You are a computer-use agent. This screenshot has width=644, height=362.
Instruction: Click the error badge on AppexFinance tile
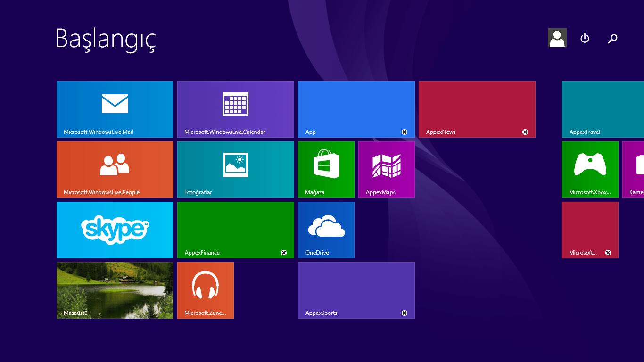(284, 253)
